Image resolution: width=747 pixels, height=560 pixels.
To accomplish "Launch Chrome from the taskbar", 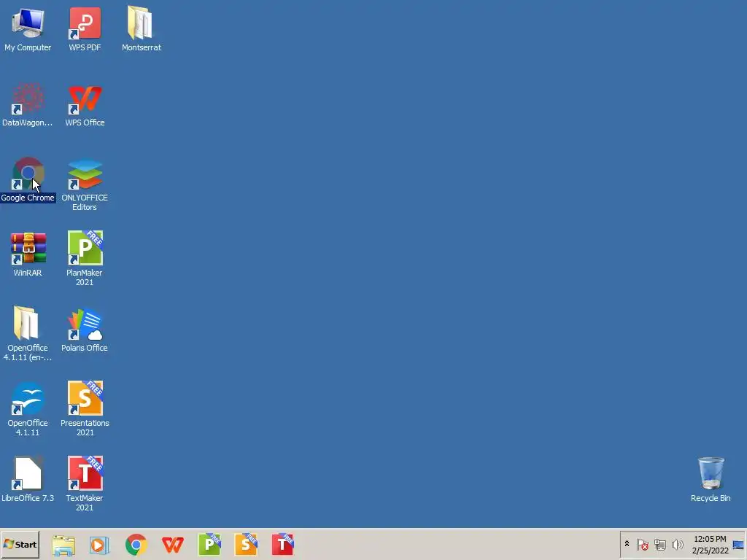I will (136, 545).
